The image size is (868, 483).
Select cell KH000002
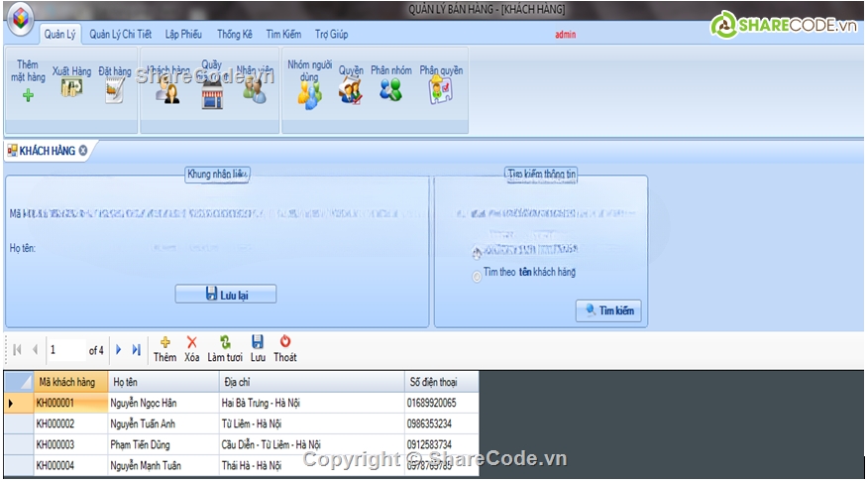coord(71,423)
